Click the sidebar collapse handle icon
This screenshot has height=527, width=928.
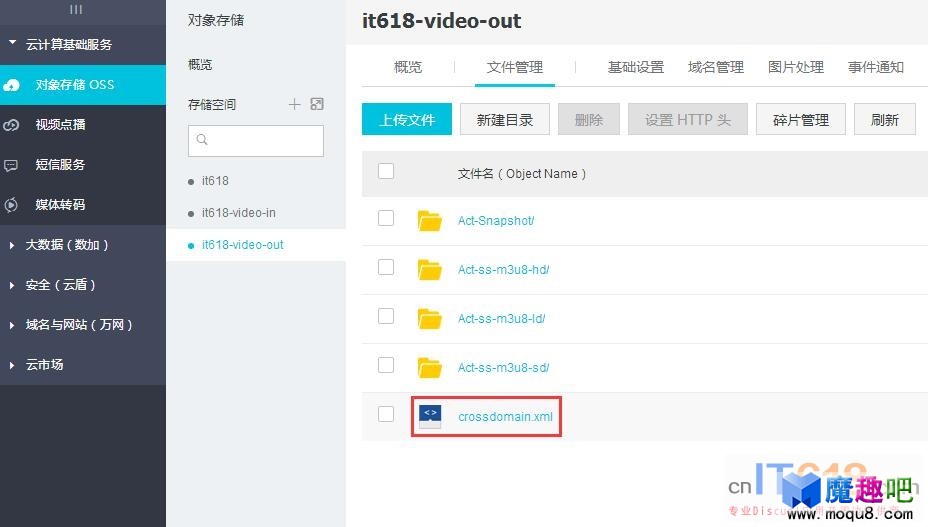point(76,9)
